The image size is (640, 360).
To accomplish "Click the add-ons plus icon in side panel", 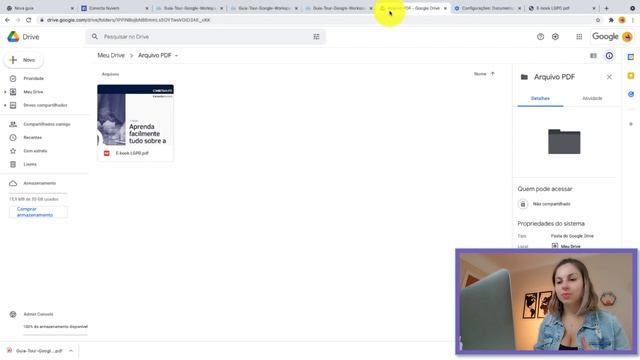I will (x=631, y=124).
